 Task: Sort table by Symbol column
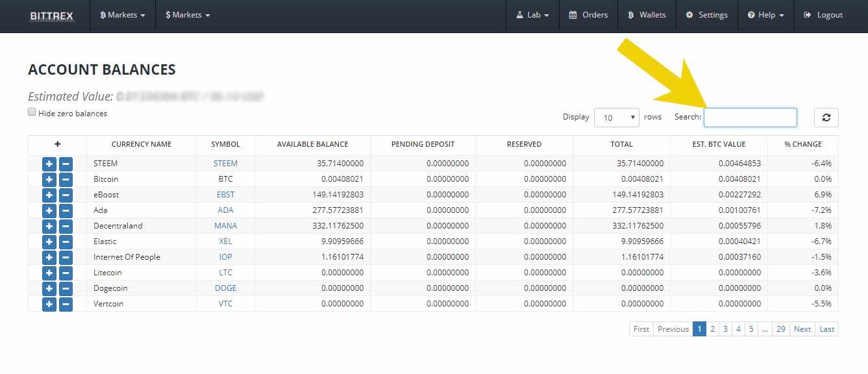pyautogui.click(x=226, y=144)
